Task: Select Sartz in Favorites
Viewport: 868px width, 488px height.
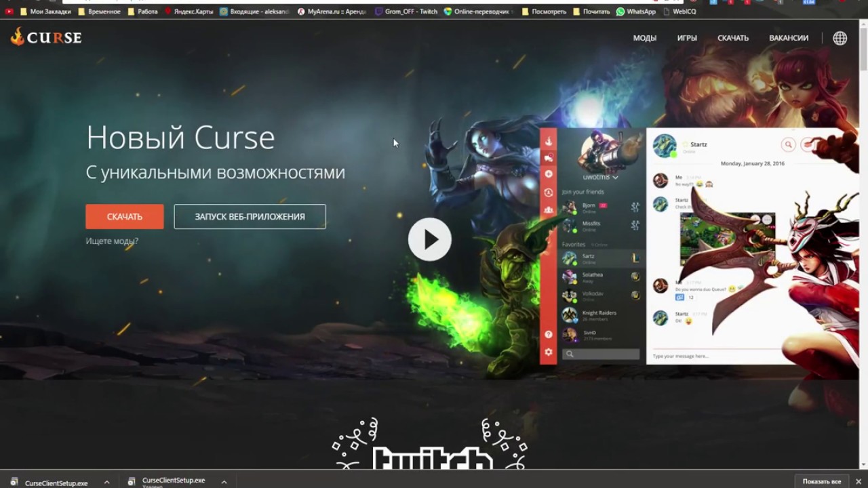Action: [x=600, y=258]
